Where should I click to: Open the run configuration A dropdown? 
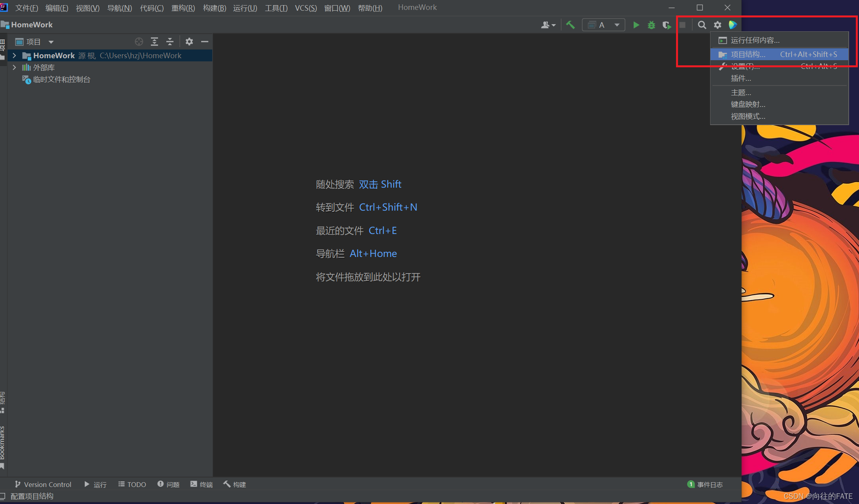pyautogui.click(x=604, y=25)
